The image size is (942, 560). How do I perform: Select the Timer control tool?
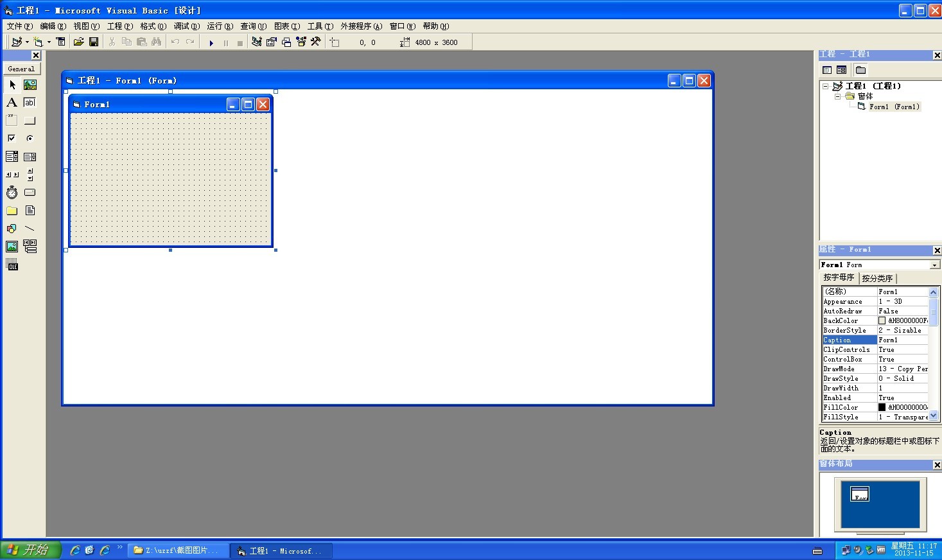(x=12, y=192)
